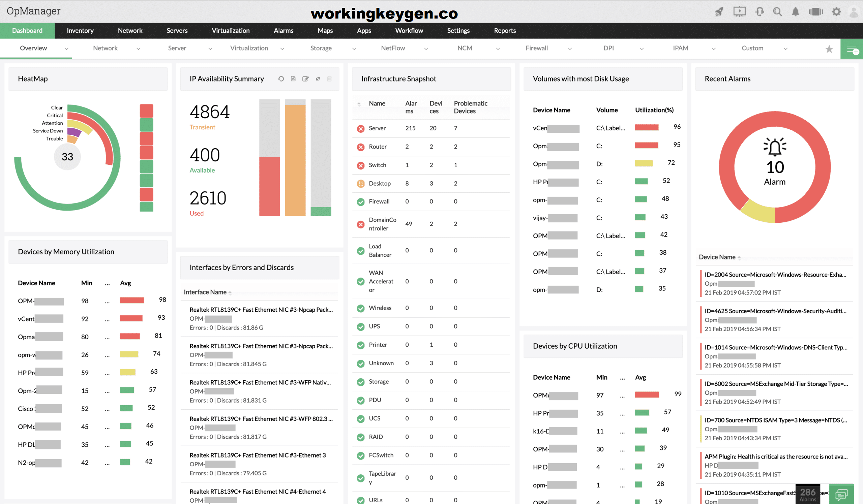This screenshot has height=504, width=863.
Task: Open the Virtualization menu in black navbar
Action: (x=231, y=30)
